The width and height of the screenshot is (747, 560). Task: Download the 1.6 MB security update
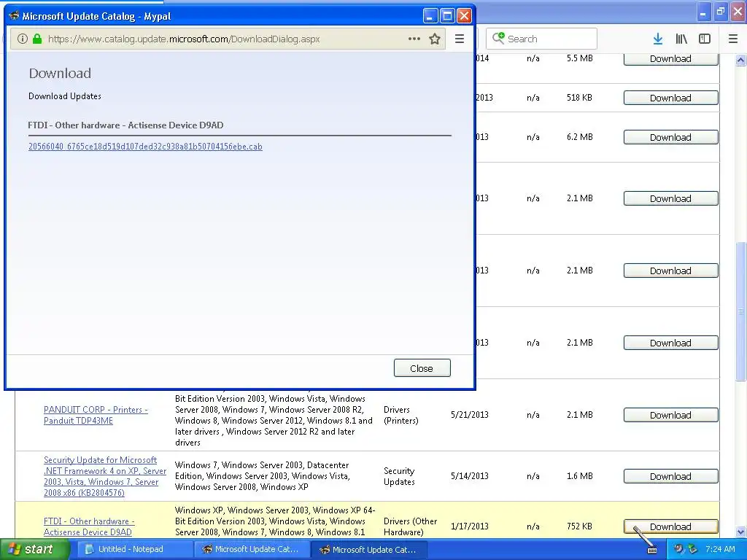point(671,476)
